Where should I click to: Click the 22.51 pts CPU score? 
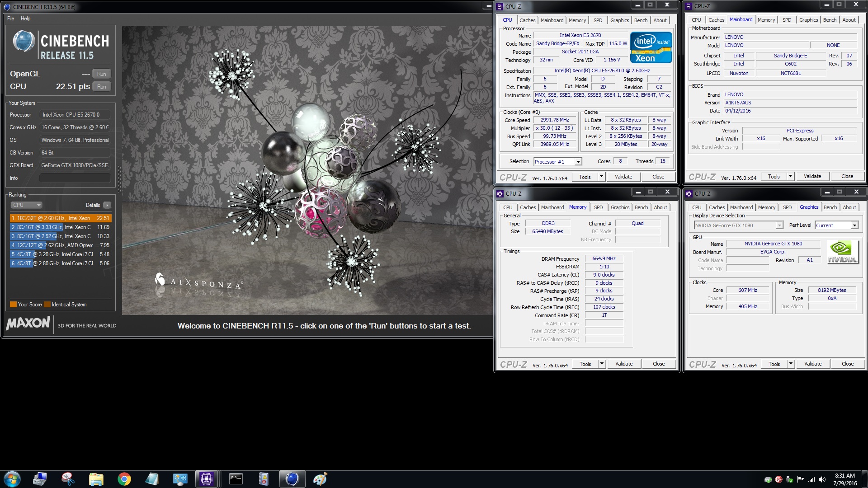pyautogui.click(x=73, y=86)
